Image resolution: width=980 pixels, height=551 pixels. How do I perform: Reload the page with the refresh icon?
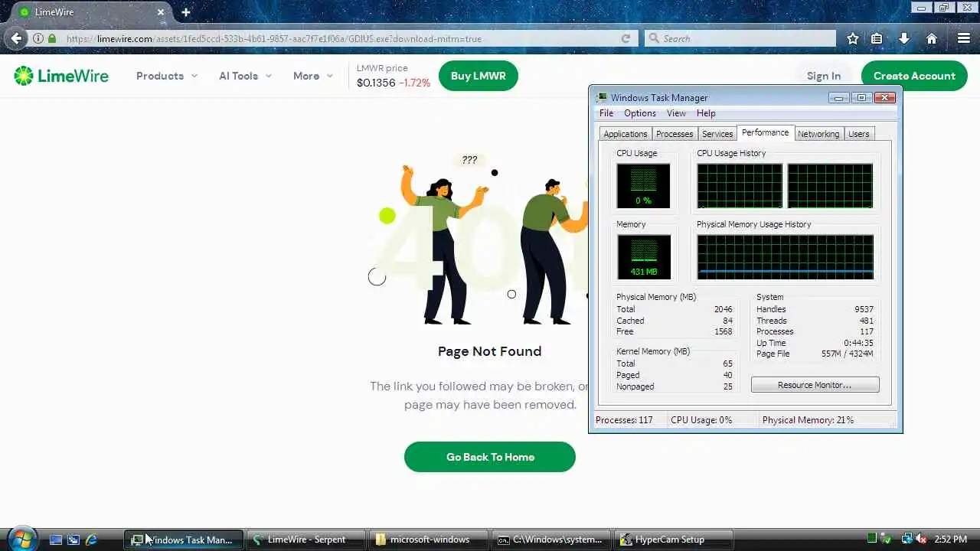(x=626, y=38)
